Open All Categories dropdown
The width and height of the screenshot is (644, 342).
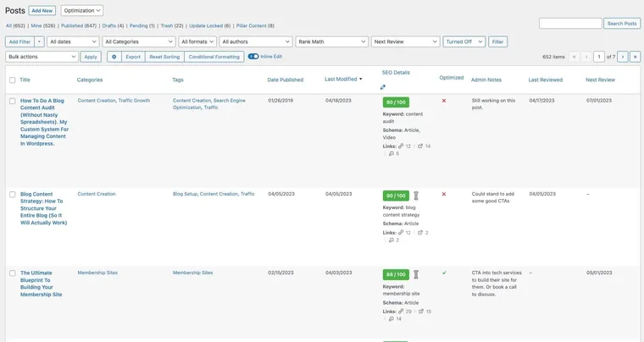(x=139, y=41)
